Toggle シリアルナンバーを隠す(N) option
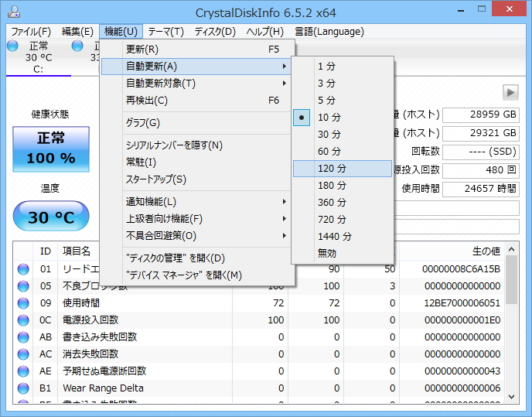532x417 pixels. click(x=196, y=145)
